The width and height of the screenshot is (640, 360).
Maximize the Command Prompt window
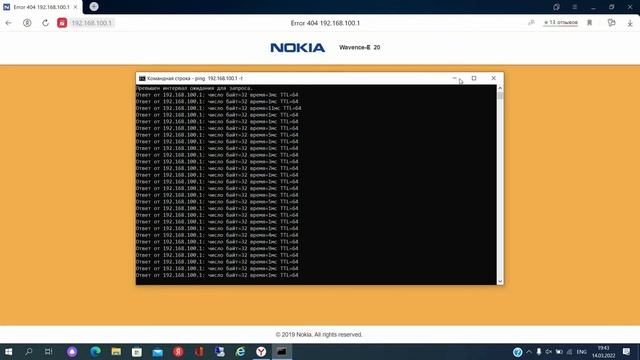[474, 78]
